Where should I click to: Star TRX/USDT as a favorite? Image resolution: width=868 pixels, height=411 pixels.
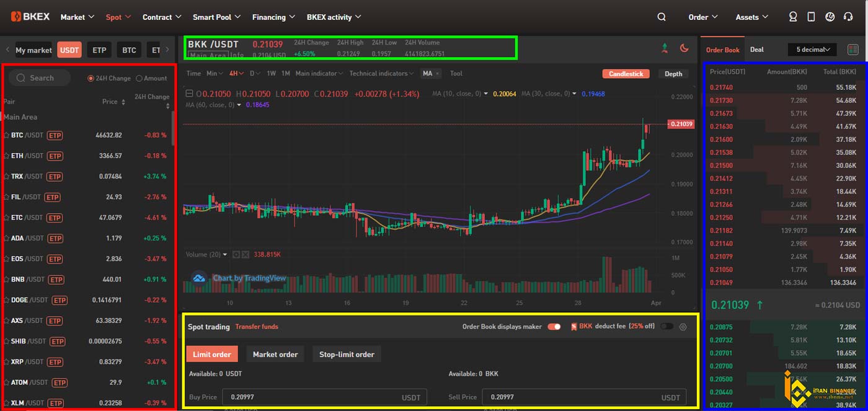(x=6, y=177)
